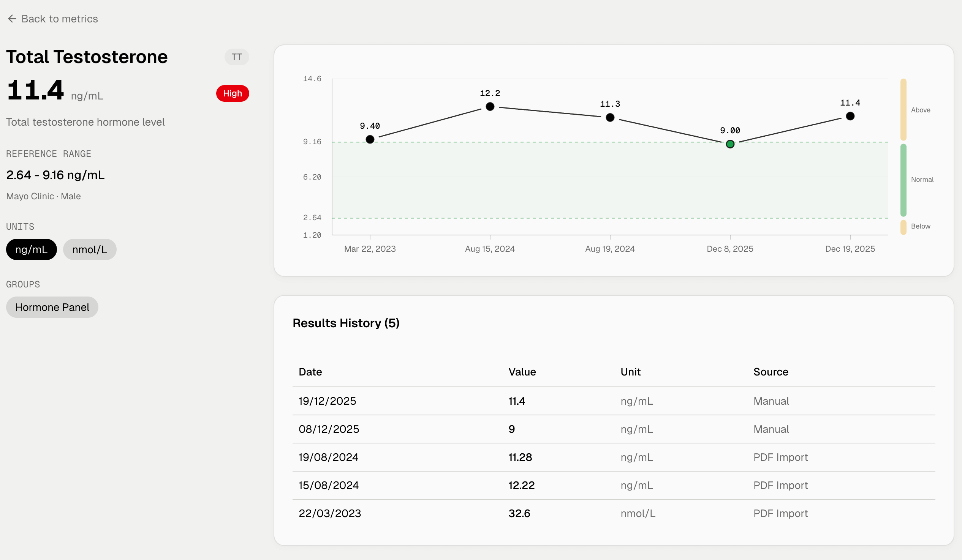The height and width of the screenshot is (560, 962).
Task: Click the green 9.00 data point
Action: [x=730, y=144]
